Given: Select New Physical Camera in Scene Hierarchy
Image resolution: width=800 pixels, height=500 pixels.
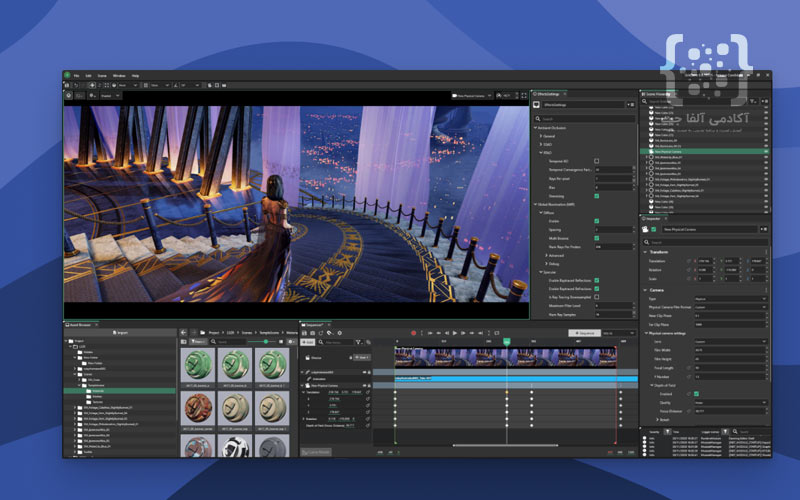Looking at the screenshot, I should 704,152.
